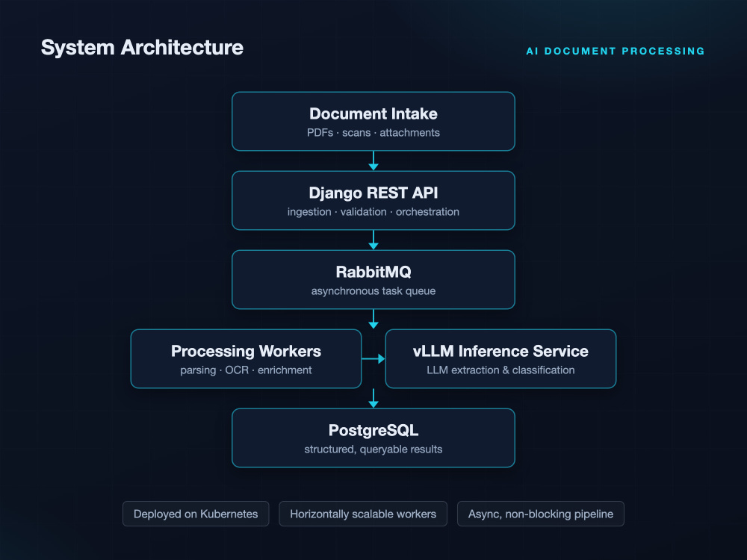
Task: Click the Document Intake title
Action: click(373, 113)
